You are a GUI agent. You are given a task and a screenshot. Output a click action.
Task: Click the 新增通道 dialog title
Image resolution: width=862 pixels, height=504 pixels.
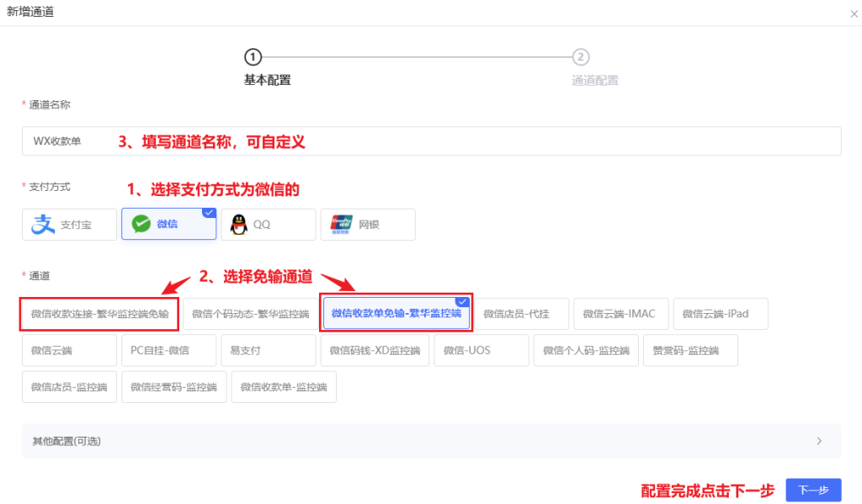point(30,12)
